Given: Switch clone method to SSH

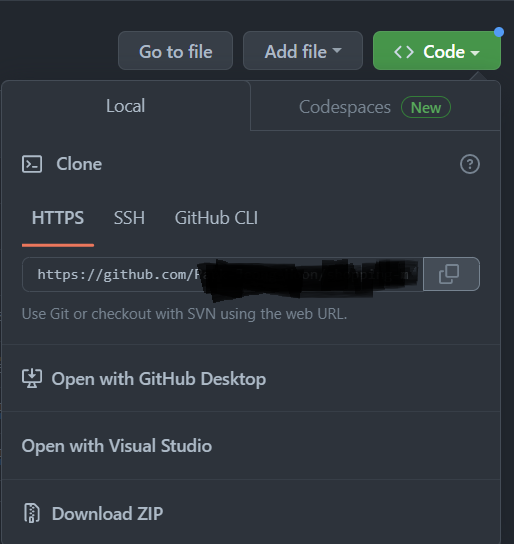Looking at the screenshot, I should (129, 218).
